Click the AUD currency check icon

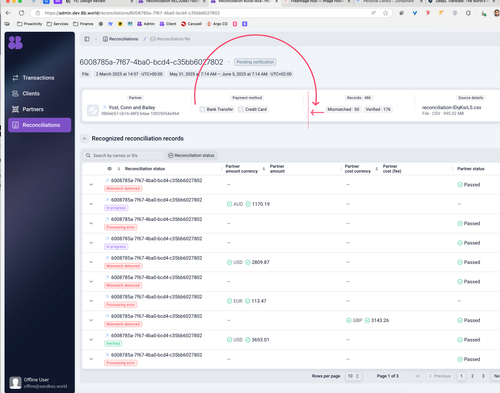point(229,204)
